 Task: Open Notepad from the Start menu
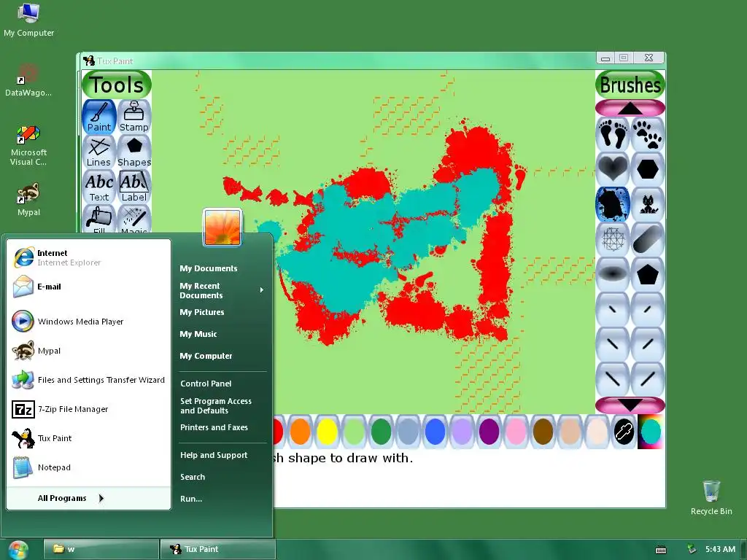coord(88,467)
